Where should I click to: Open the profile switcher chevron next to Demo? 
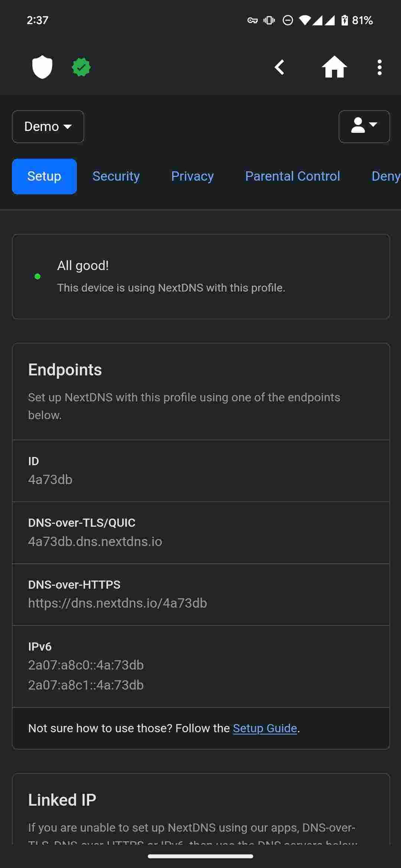[68, 127]
